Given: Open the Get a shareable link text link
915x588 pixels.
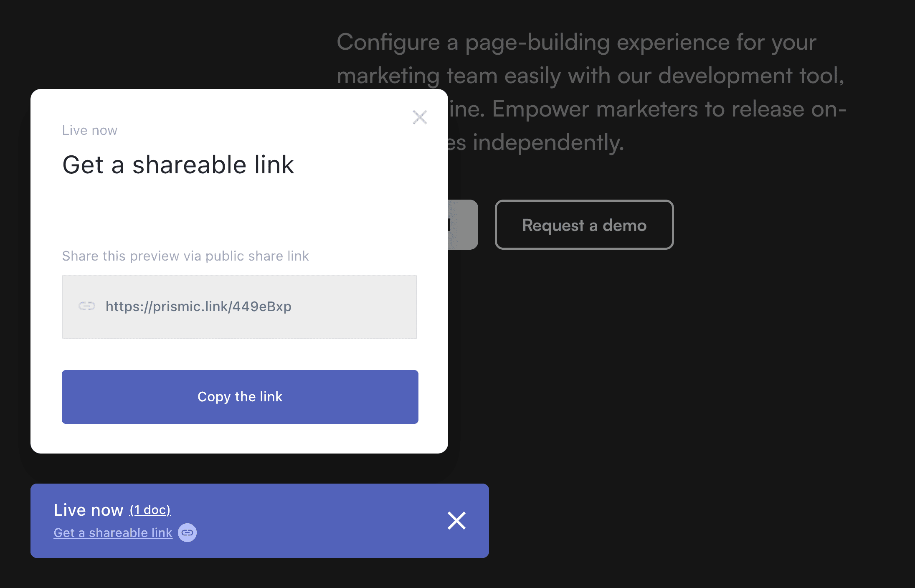Looking at the screenshot, I should pyautogui.click(x=113, y=532).
